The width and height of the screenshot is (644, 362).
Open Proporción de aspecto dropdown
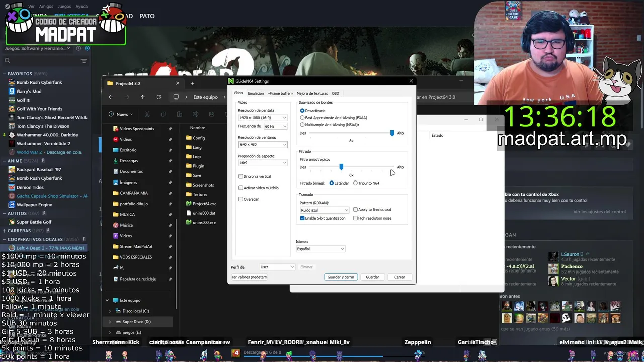pos(263,163)
